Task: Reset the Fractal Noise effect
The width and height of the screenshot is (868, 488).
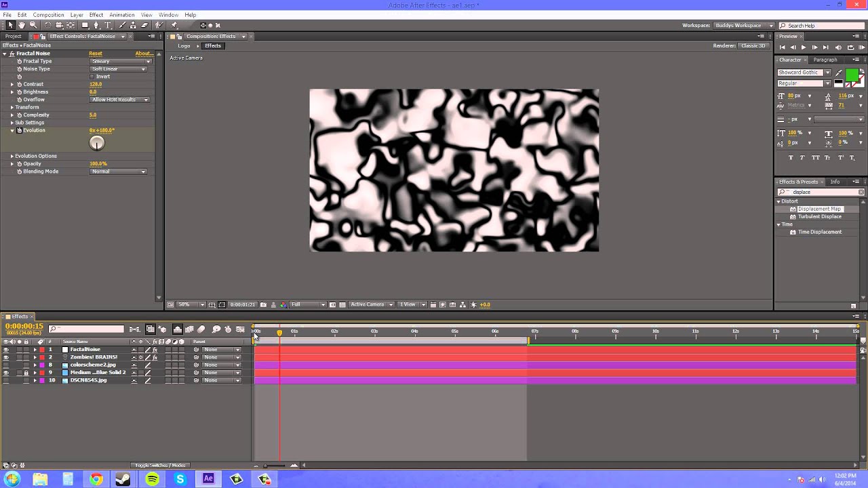Action: click(96, 54)
